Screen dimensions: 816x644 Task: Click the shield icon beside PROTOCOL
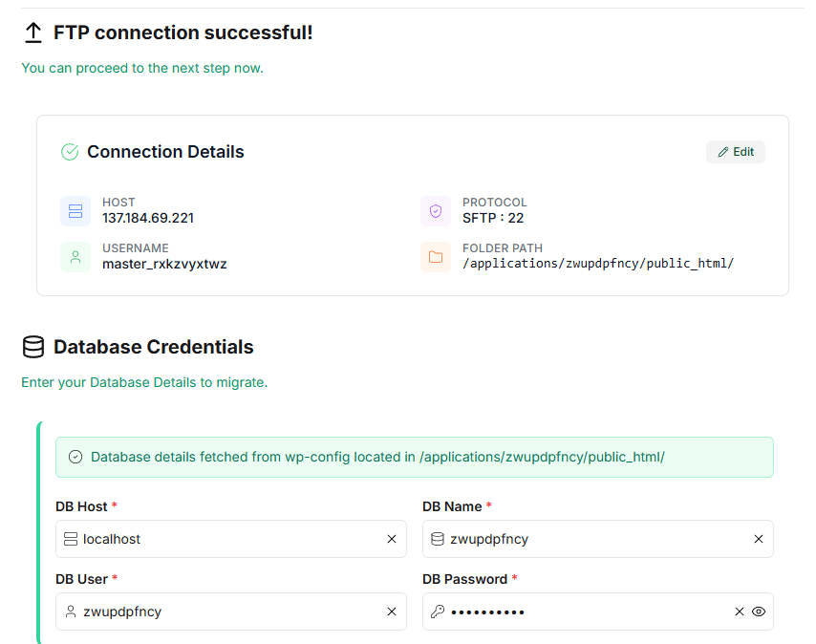pyautogui.click(x=436, y=210)
